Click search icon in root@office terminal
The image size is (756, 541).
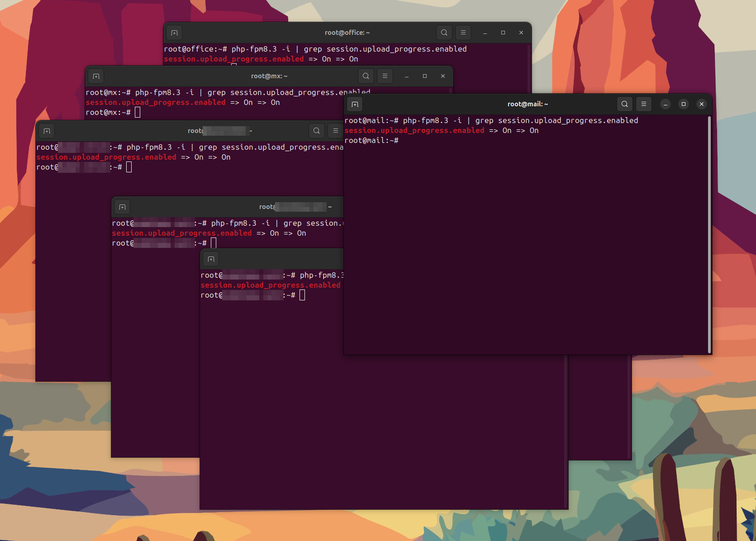coord(444,33)
